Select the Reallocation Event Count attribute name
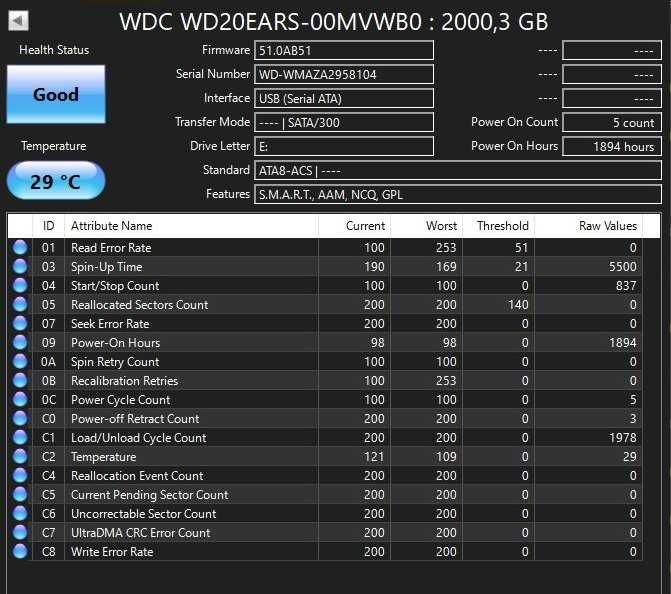 pos(137,476)
